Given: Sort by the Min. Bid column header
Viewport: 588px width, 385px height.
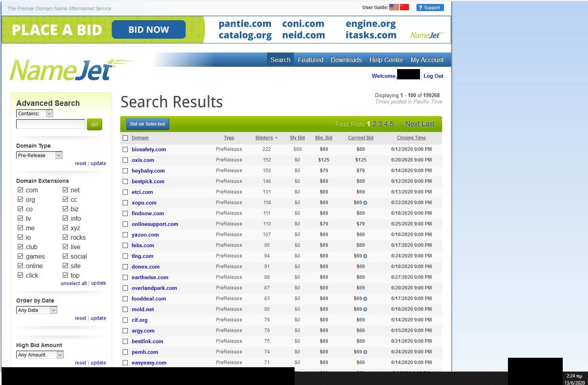Looking at the screenshot, I should tap(323, 138).
